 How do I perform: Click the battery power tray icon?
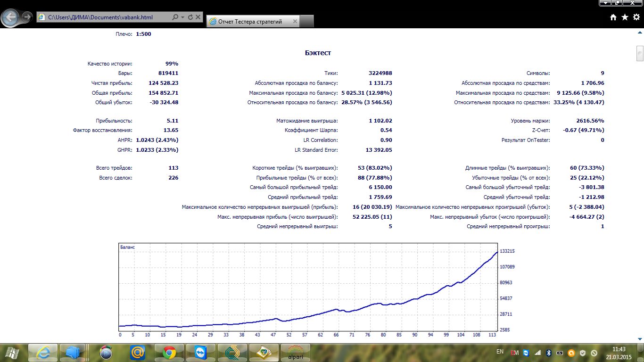click(560, 353)
